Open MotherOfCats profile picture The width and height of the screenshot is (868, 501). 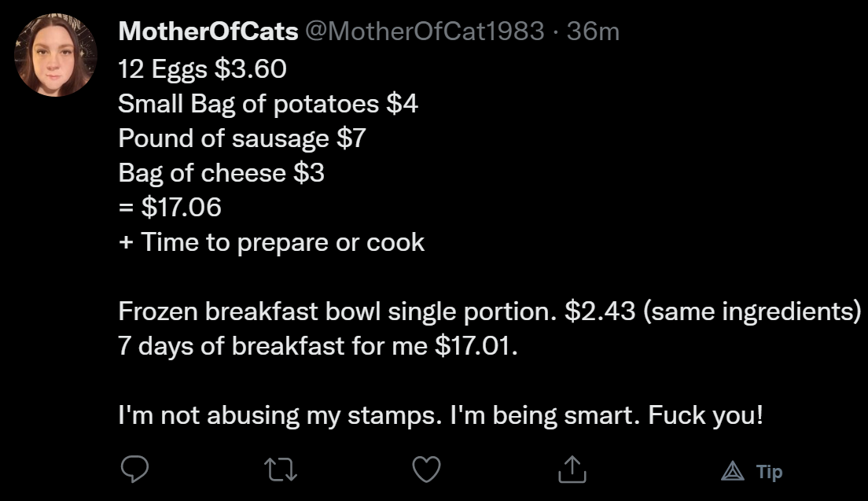[55, 55]
